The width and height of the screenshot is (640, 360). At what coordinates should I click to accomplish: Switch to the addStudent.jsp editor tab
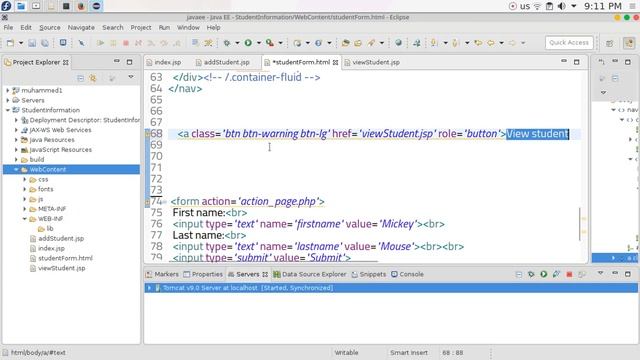pyautogui.click(x=222, y=62)
